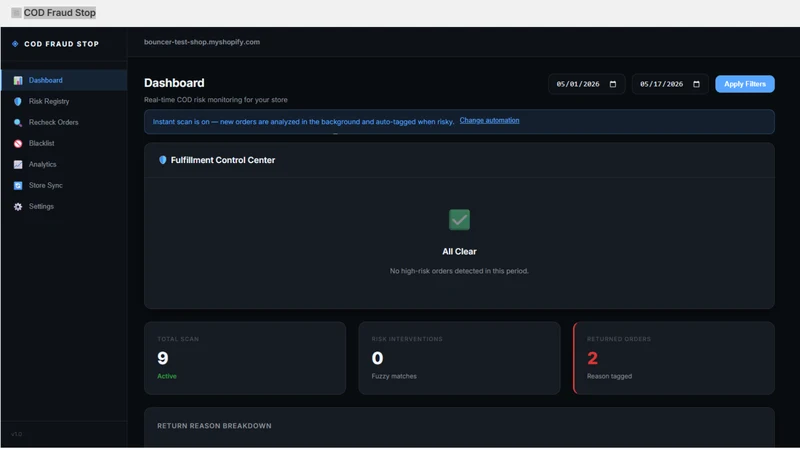Click the Fulfillment Control Center heading text
Image resolution: width=800 pixels, height=450 pixels.
click(x=222, y=160)
